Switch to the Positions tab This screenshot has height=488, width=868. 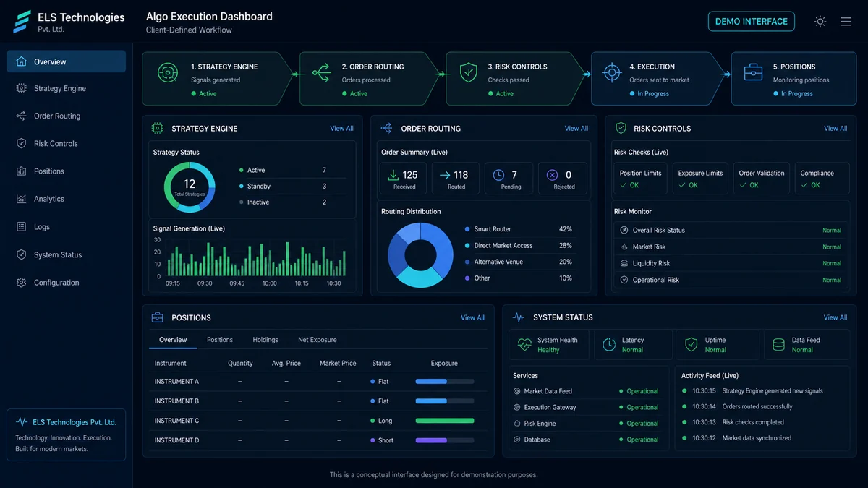[220, 340]
